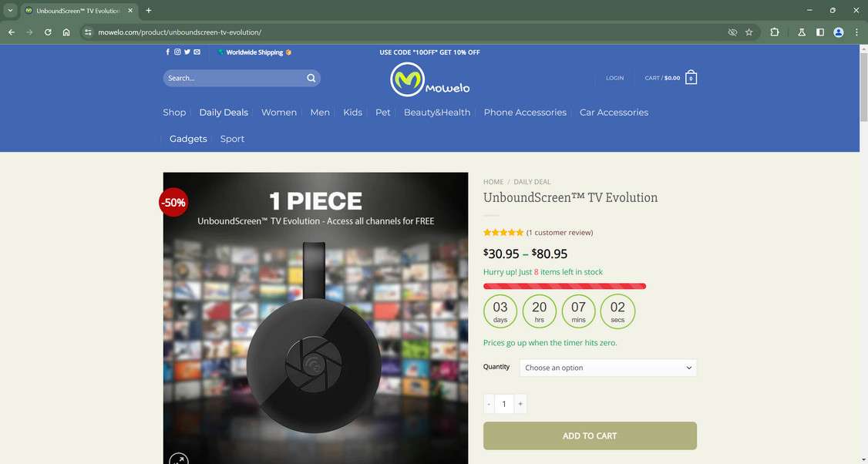868x464 pixels.
Task: Decrease quantity with minus button
Action: pos(489,404)
